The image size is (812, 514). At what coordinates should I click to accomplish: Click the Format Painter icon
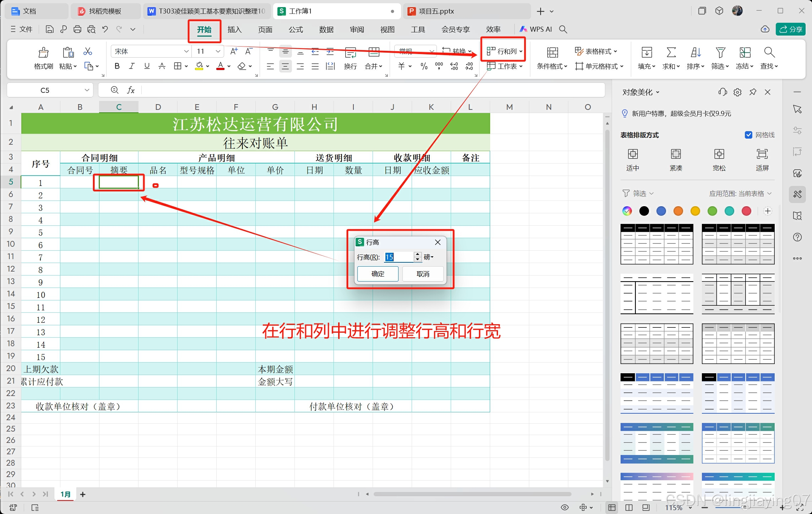pos(43,53)
